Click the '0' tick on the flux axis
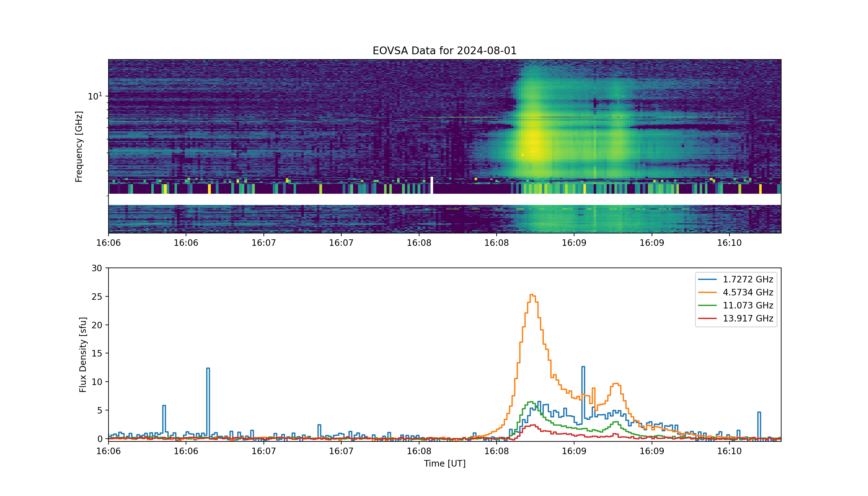 [100, 439]
